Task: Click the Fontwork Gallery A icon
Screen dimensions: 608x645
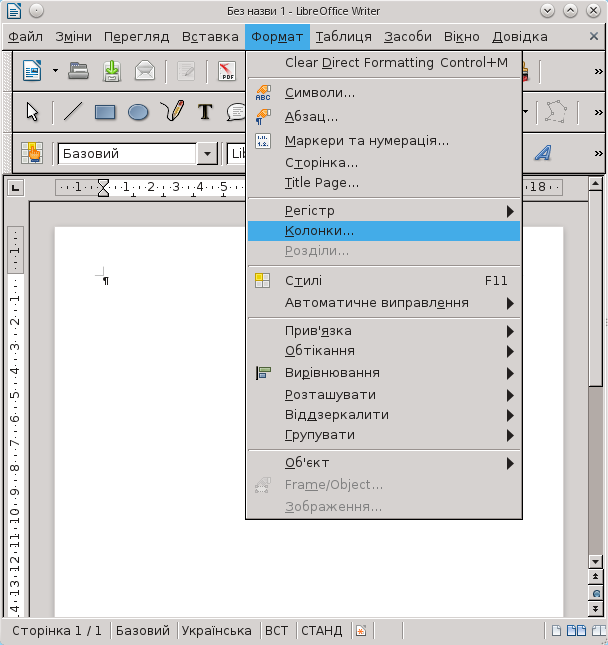Action: pyautogui.click(x=543, y=153)
